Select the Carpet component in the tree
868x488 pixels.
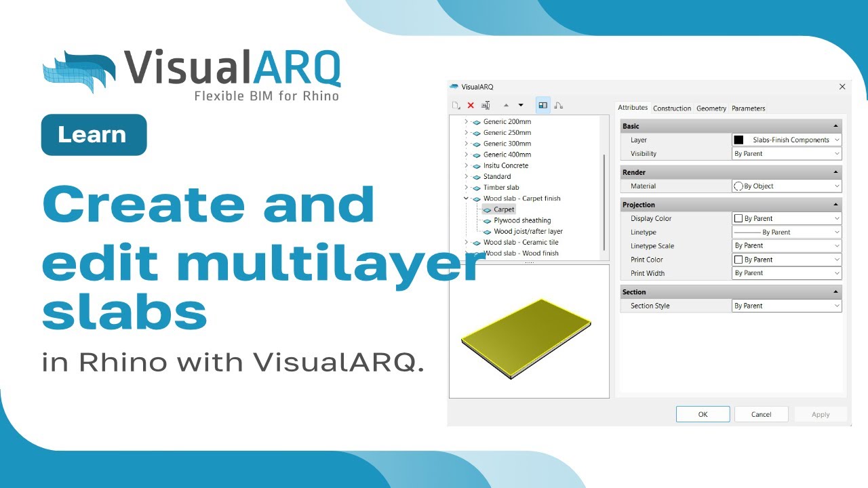[x=504, y=210]
